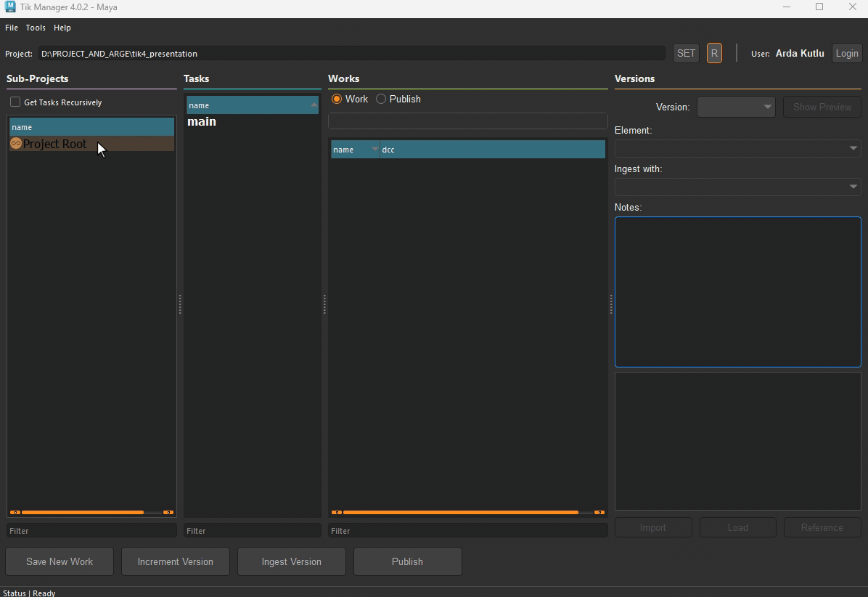Click the bottom Publish button
The height and width of the screenshot is (597, 868).
407,561
